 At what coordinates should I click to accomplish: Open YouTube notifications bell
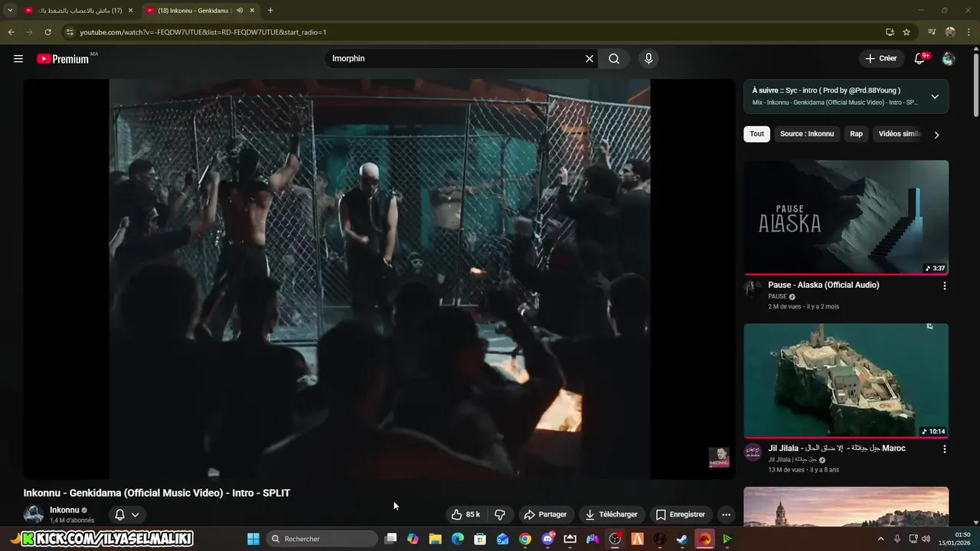920,59
